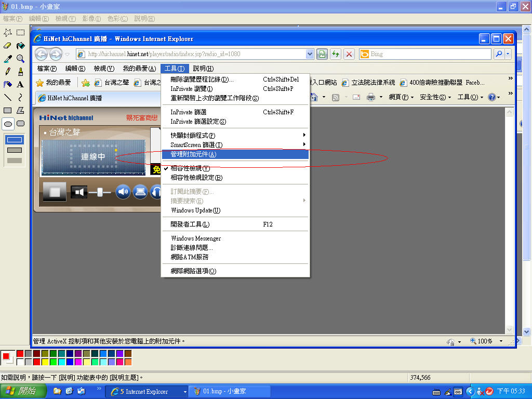Click the Print icon in IE command bar
The image size is (532, 399).
(371, 97)
